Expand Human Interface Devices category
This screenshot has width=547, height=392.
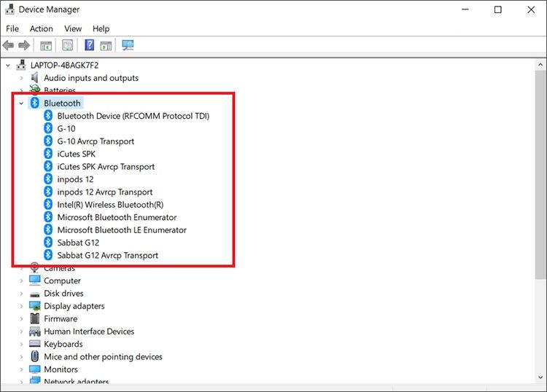[21, 332]
